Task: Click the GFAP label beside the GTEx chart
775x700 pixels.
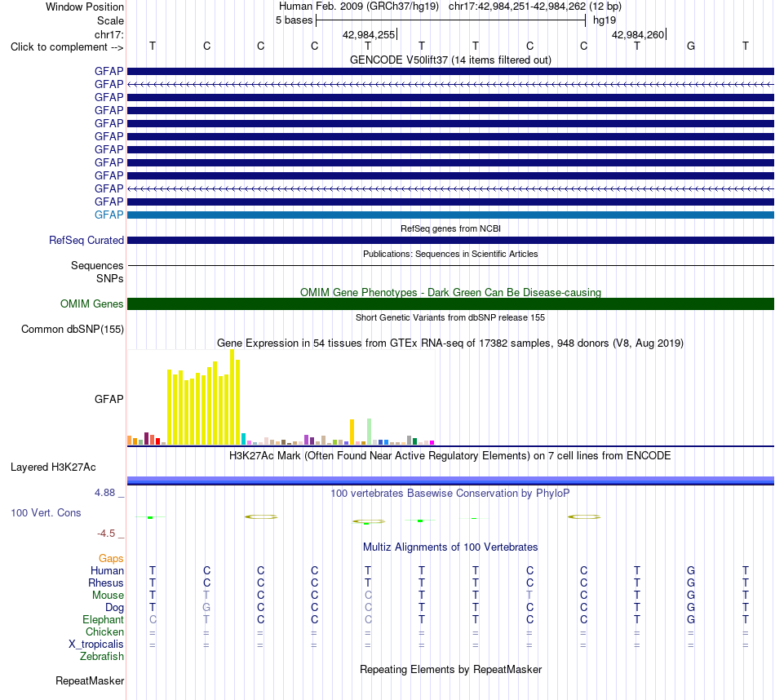Action: [x=108, y=399]
